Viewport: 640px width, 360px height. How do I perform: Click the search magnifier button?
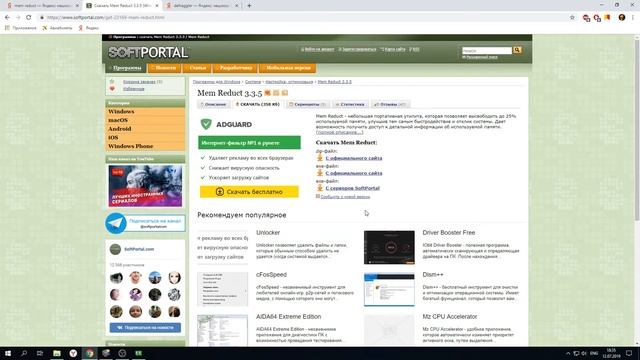tap(517, 50)
